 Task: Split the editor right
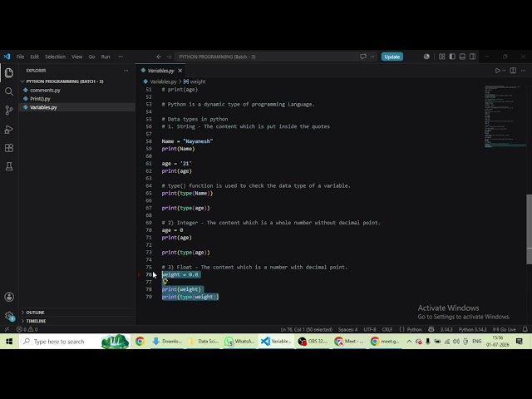pyautogui.click(x=513, y=71)
